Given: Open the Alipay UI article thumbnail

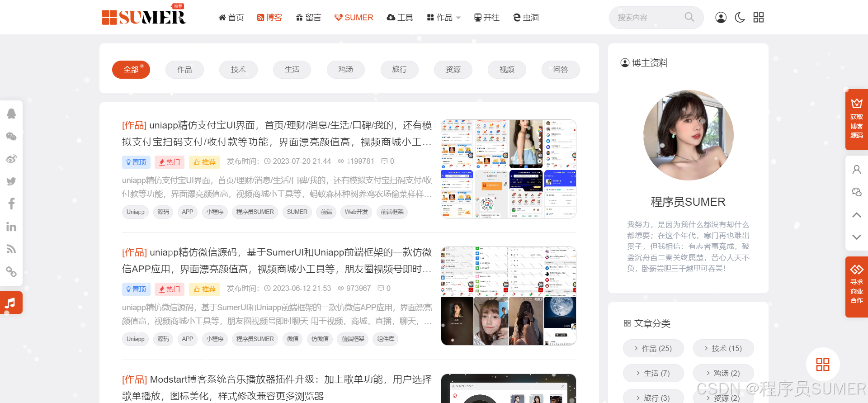Looking at the screenshot, I should pyautogui.click(x=509, y=169).
